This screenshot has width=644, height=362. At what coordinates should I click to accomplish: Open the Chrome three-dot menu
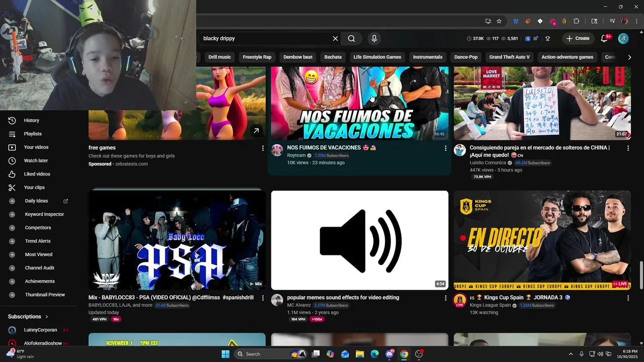(x=636, y=21)
